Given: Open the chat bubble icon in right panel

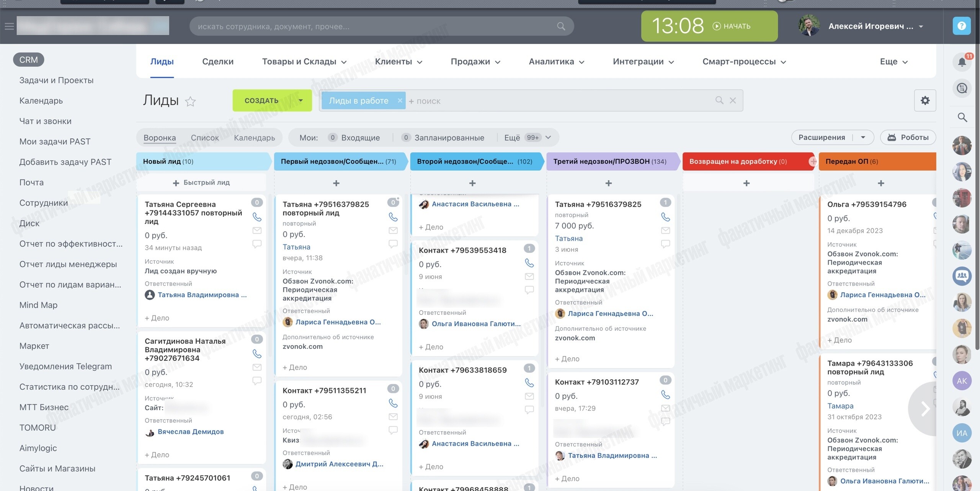Looking at the screenshot, I should pyautogui.click(x=962, y=88).
